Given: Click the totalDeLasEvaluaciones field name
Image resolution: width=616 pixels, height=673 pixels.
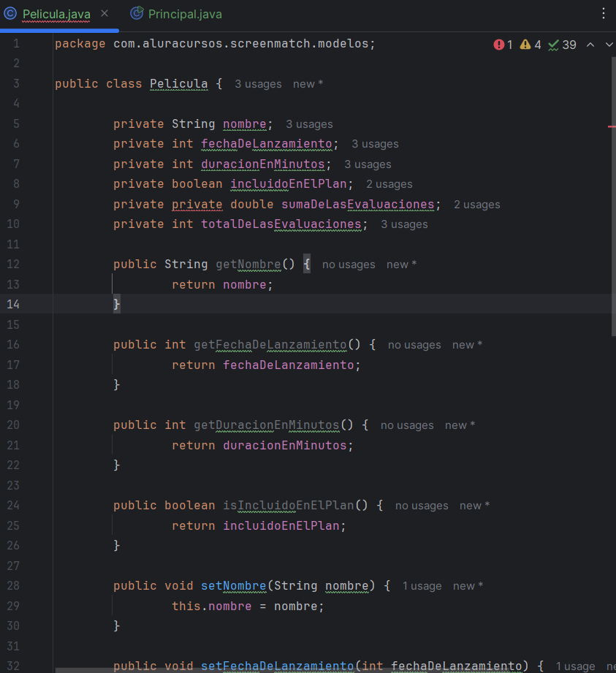Looking at the screenshot, I should click(281, 224).
